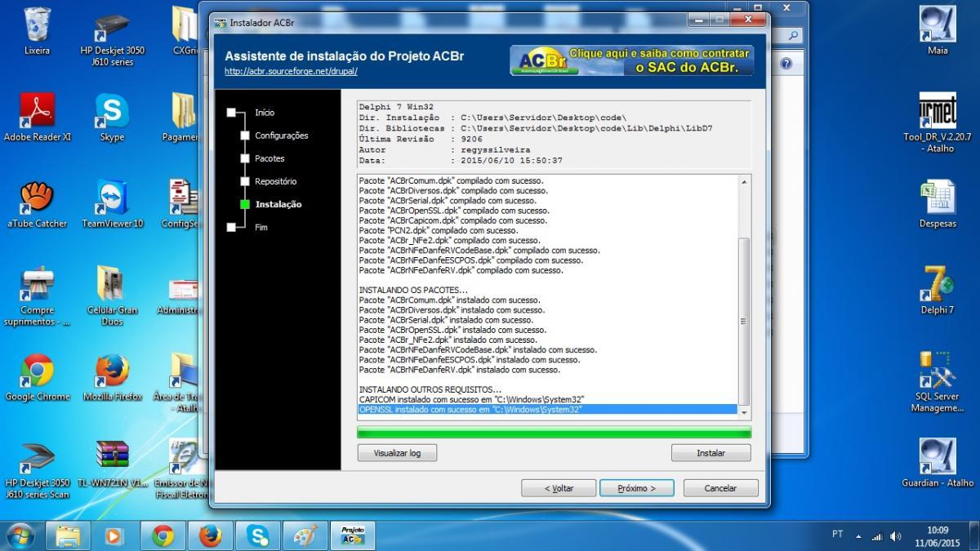Open the acbr.sourceforge.net link
The height and width of the screenshot is (551, 980).
[x=291, y=72]
